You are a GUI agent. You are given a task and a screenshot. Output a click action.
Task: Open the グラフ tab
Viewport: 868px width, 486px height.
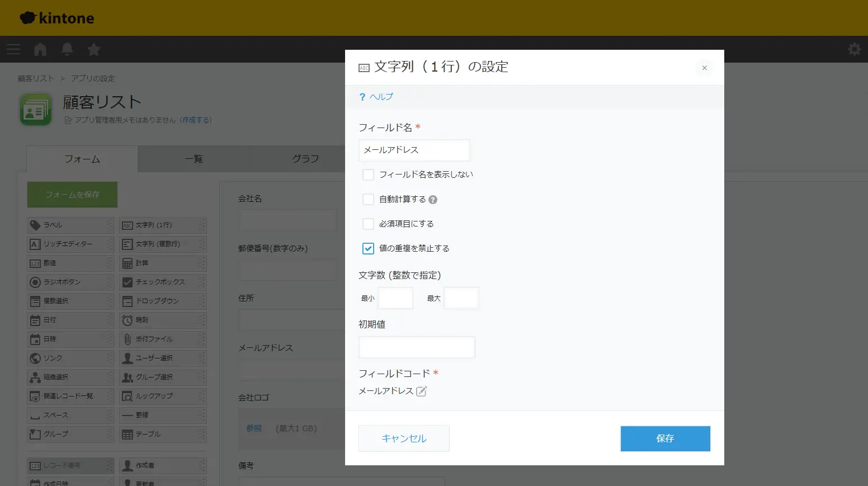305,159
